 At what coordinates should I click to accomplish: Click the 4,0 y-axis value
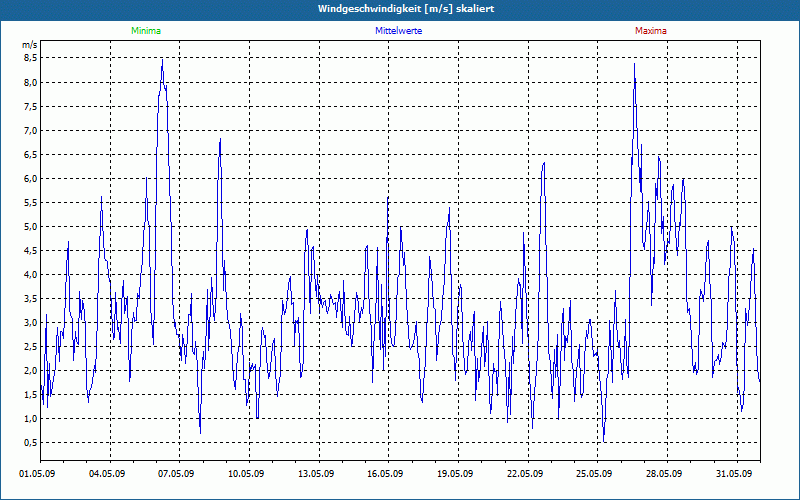30,274
